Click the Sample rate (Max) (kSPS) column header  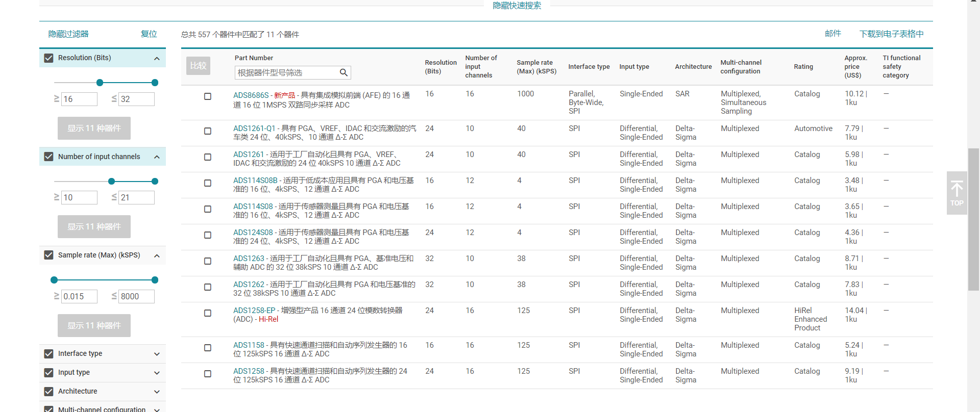coord(536,67)
